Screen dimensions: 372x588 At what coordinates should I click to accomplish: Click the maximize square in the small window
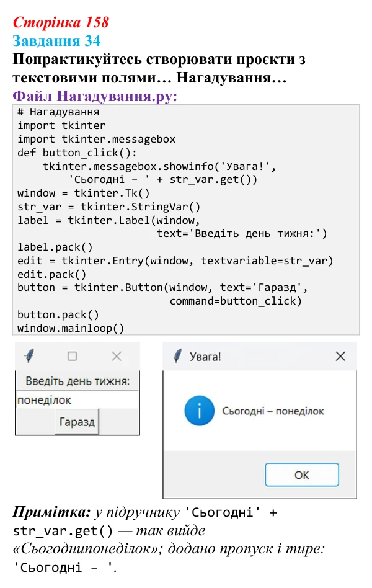pos(72,356)
